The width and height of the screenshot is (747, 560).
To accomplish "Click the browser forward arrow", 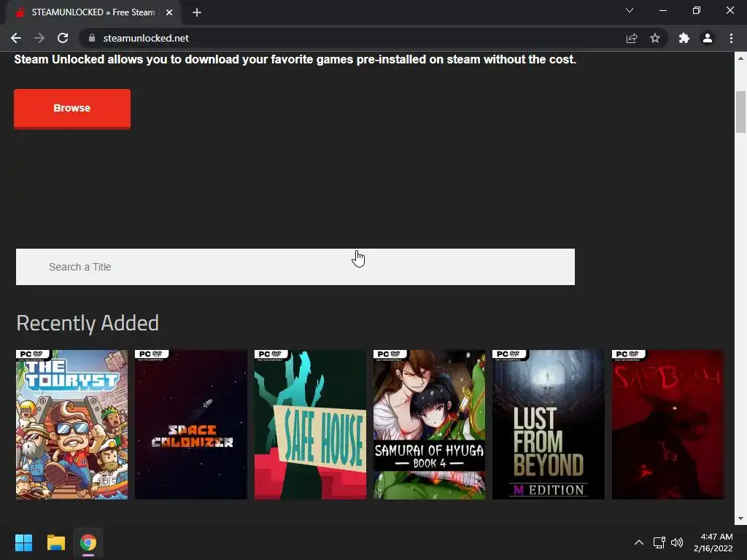I will 39,38.
